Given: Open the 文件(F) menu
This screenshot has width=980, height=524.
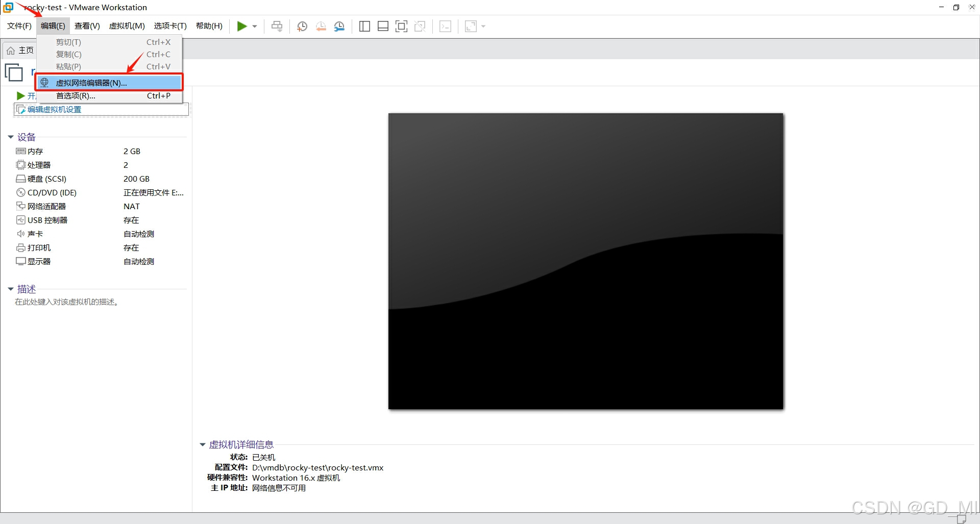Looking at the screenshot, I should [19, 26].
